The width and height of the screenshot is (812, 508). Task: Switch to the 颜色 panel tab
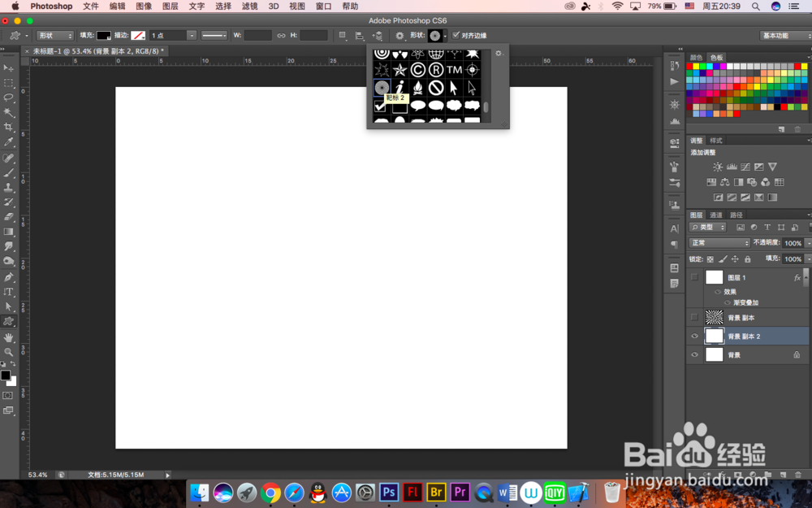coord(696,58)
